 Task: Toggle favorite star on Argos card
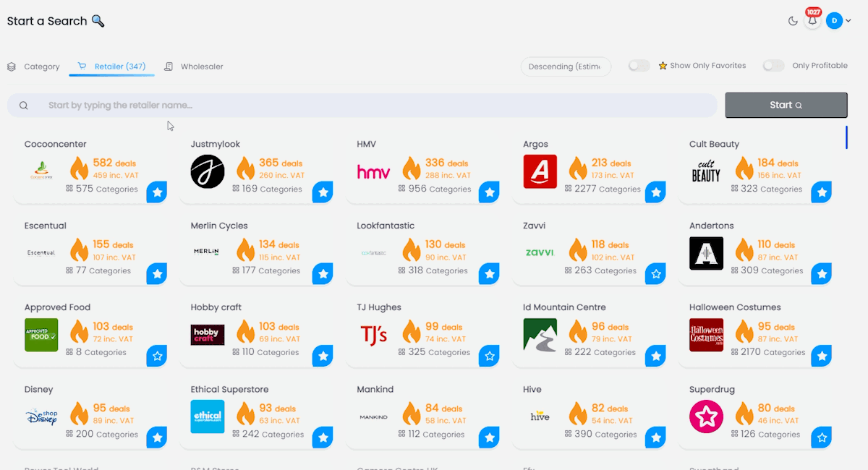(656, 193)
